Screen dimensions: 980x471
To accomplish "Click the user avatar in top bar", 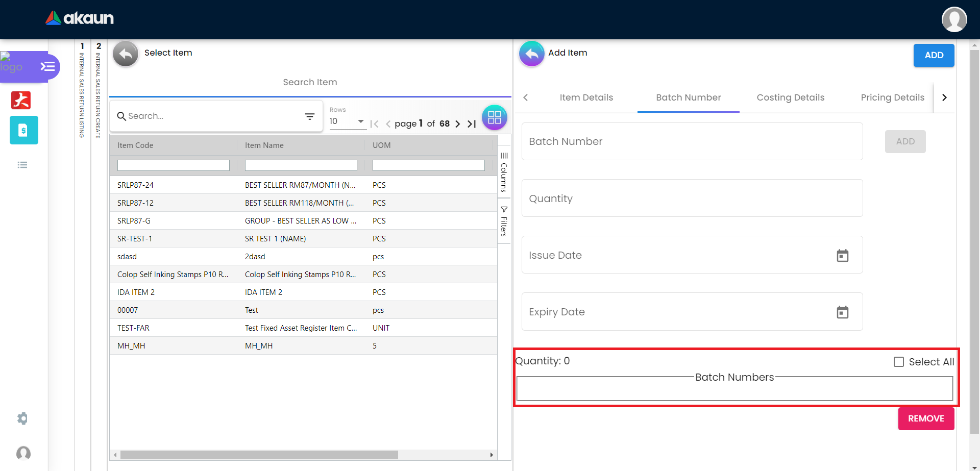I will coord(953,19).
